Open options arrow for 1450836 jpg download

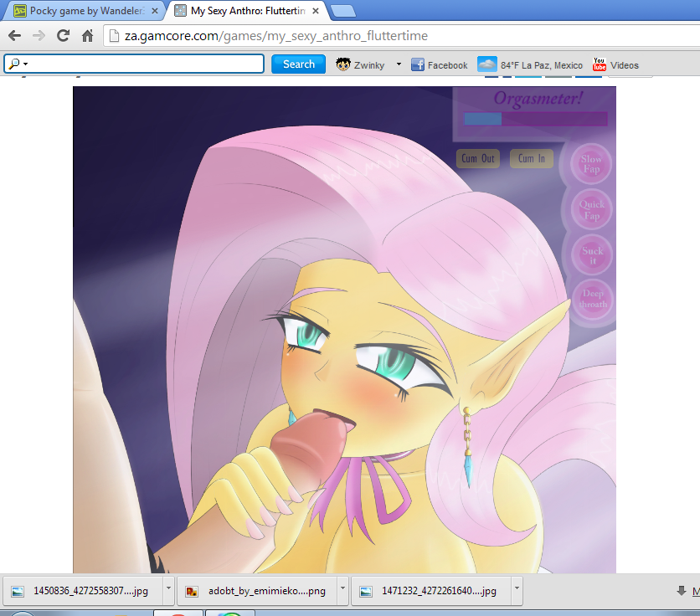(x=168, y=589)
